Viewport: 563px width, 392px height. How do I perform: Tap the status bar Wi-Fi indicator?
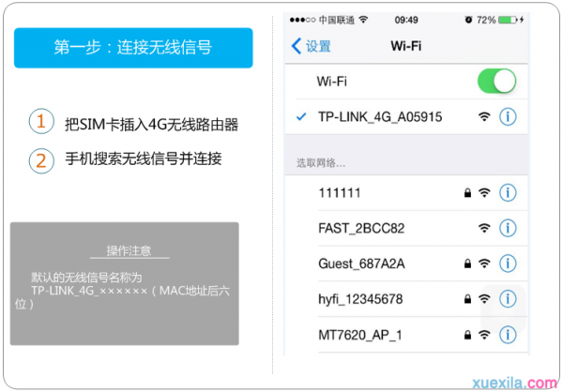pos(363,20)
